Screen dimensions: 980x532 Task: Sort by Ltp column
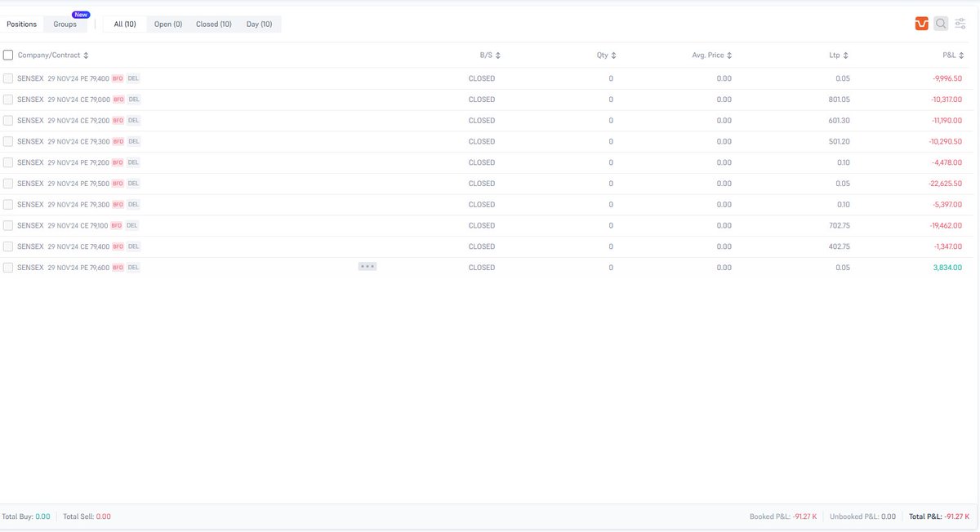[x=839, y=55]
